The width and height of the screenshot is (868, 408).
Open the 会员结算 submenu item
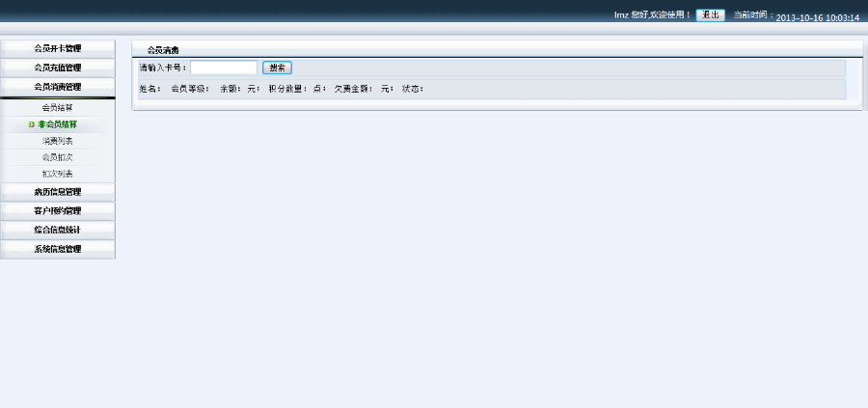point(58,108)
